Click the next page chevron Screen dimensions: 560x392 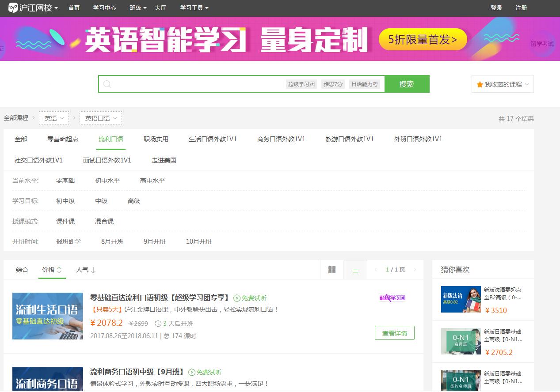coord(414,269)
